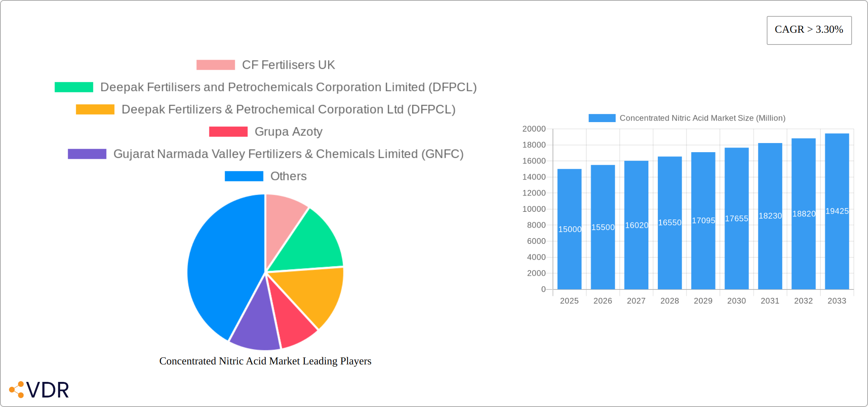Select Deepak Fertilizers & Petrochemical Corporation Ltd label

point(289,109)
